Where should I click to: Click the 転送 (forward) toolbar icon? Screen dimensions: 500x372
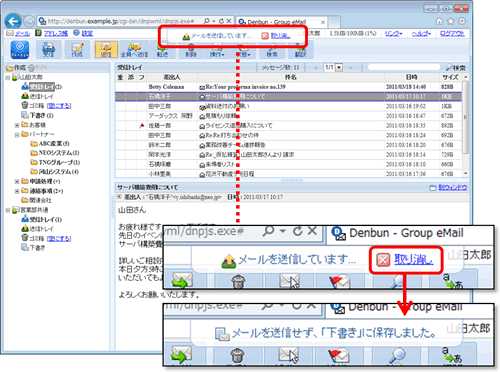[x=162, y=52]
